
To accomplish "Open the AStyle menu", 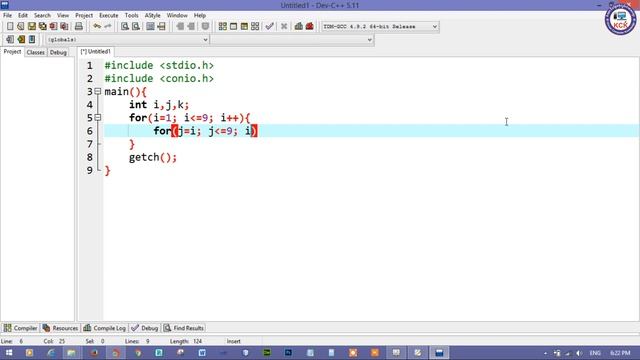I will [153, 15].
